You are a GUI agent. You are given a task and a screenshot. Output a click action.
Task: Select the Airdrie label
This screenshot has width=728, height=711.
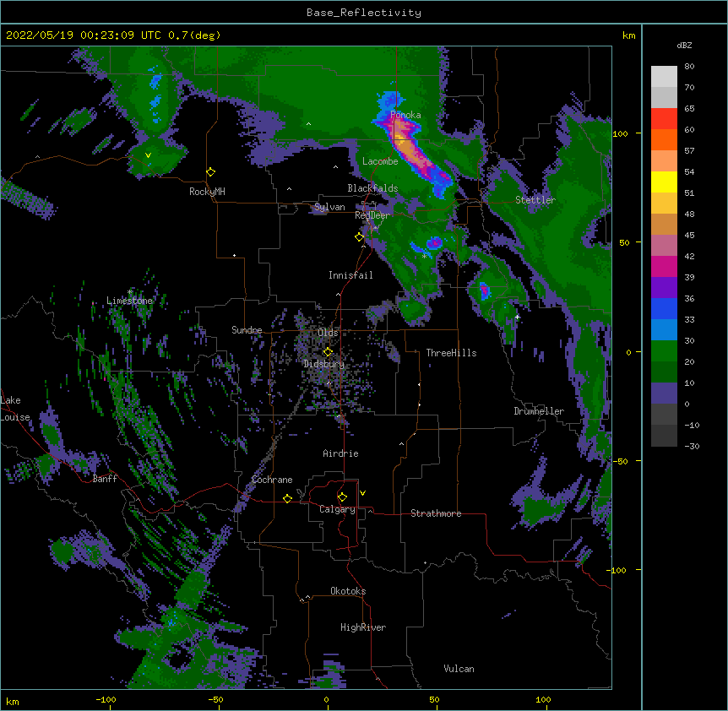click(x=340, y=453)
